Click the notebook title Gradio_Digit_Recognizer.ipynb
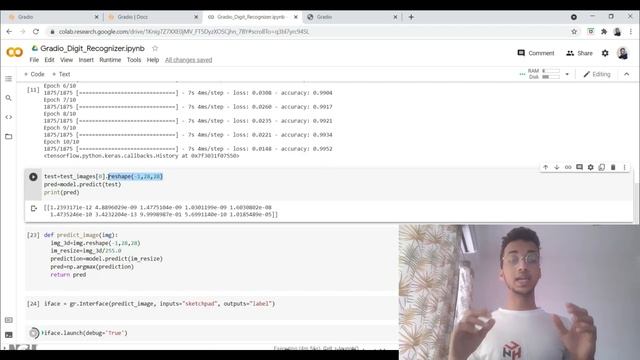 (x=93, y=48)
